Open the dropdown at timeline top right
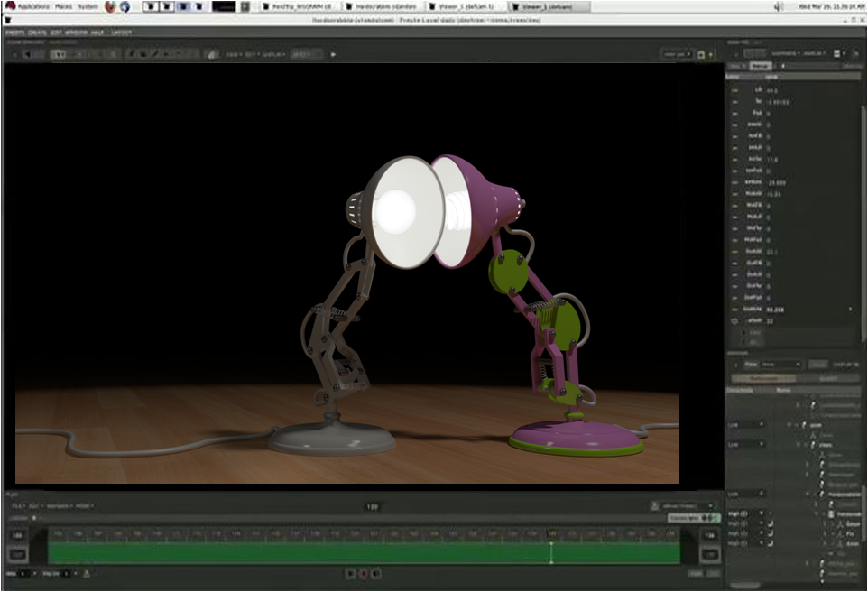Screen dimensions: 868x592 coord(687,506)
